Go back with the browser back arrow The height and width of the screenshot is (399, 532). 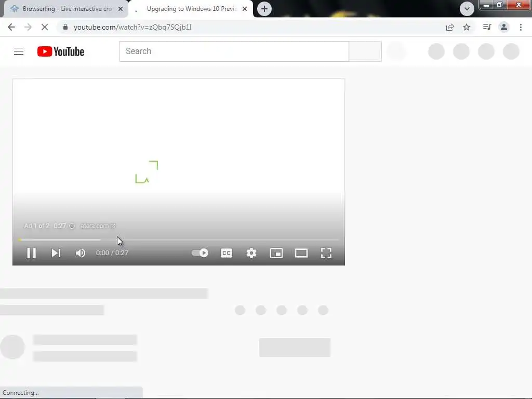point(11,27)
